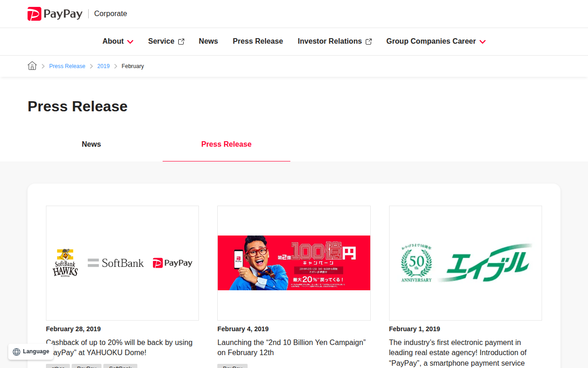Select the globe icon on Language button
588x368 pixels.
[17, 352]
